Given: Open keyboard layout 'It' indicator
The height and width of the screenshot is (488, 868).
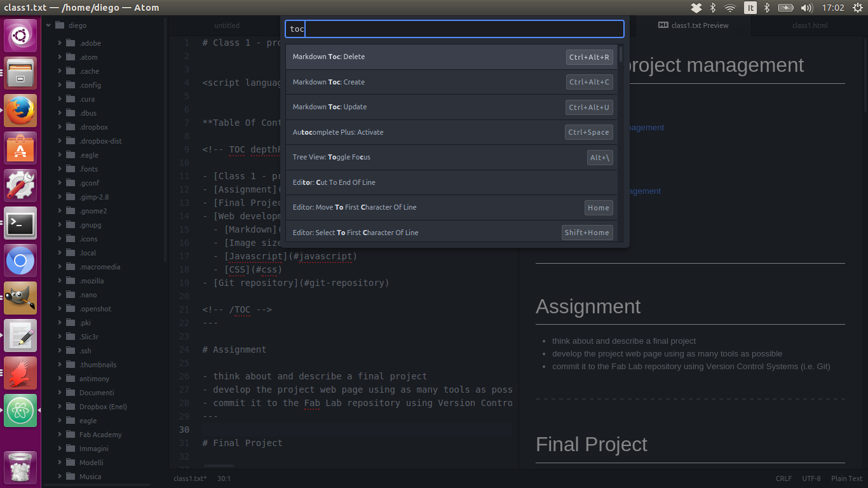Looking at the screenshot, I should pyautogui.click(x=750, y=8).
